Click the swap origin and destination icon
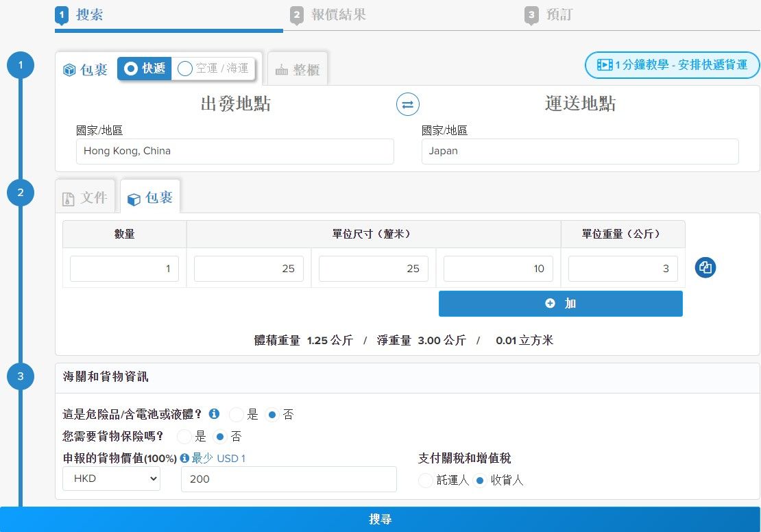Screen dimensions: 761x532 408,104
